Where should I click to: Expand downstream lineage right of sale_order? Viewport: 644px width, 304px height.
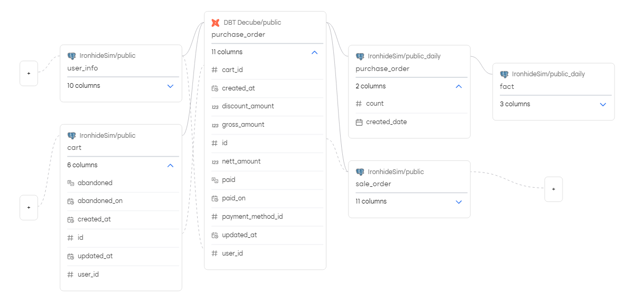click(x=553, y=189)
